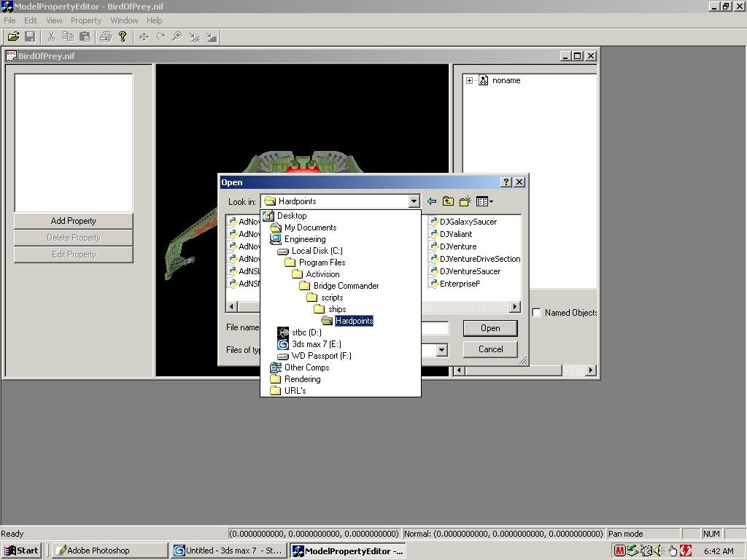Open the Files of type dropdown arrow
This screenshot has width=747, height=560.
[442, 351]
